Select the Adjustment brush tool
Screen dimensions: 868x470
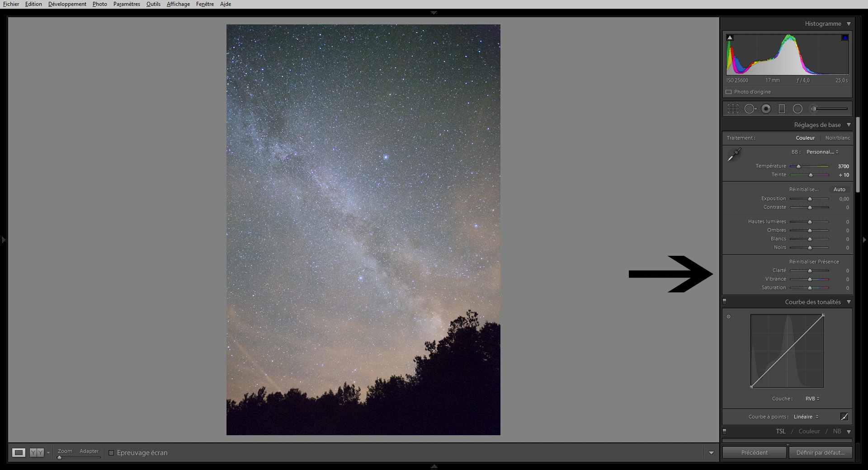[x=829, y=109]
